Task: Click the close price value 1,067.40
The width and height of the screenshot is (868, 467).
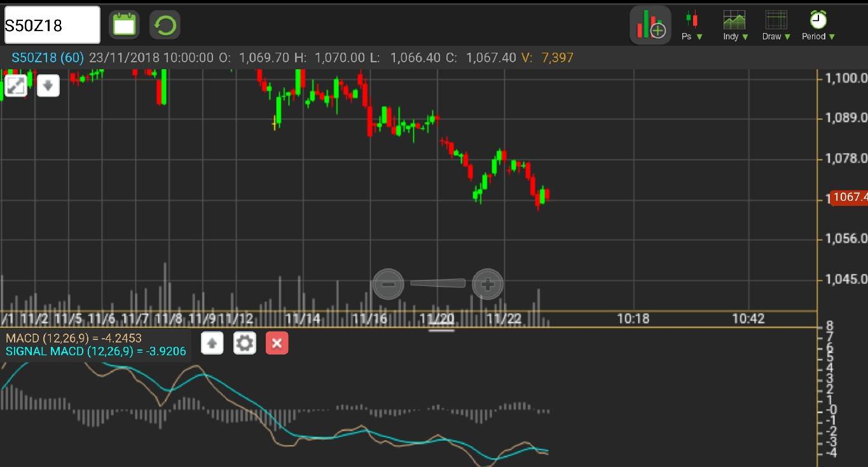Action: tap(491, 58)
